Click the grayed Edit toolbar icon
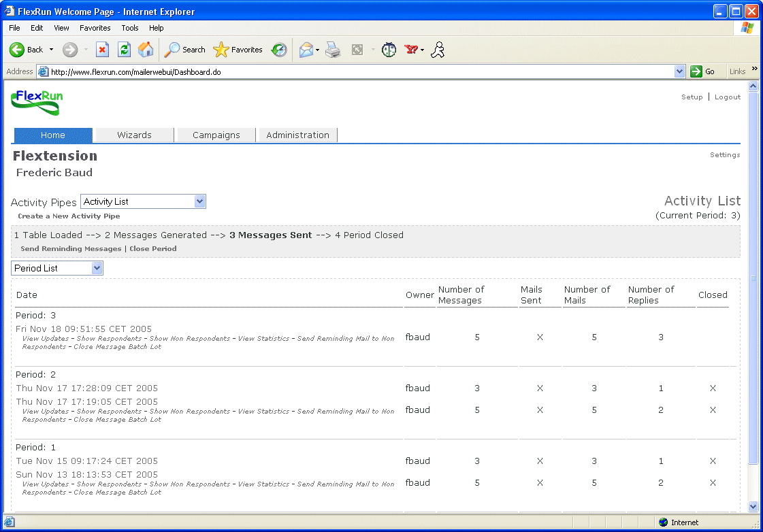The image size is (763, 532). 357,50
